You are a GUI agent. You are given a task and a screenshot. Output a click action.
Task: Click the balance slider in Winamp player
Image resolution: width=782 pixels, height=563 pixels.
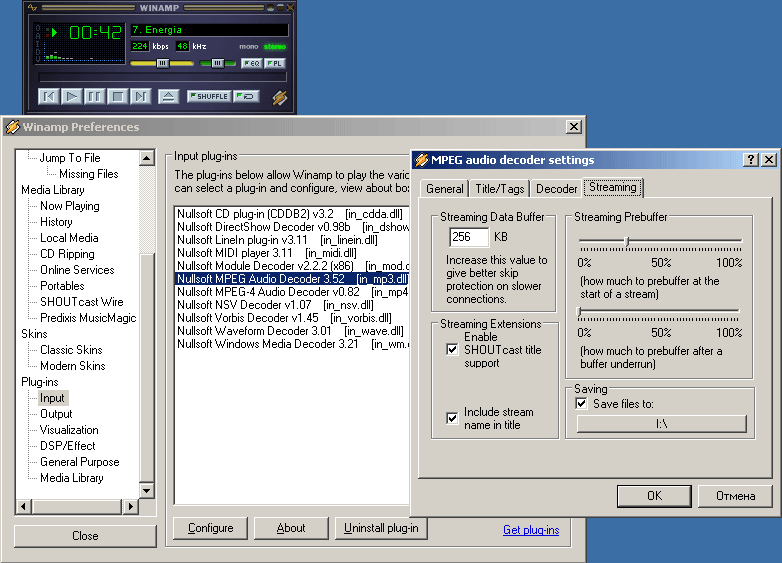pos(217,63)
